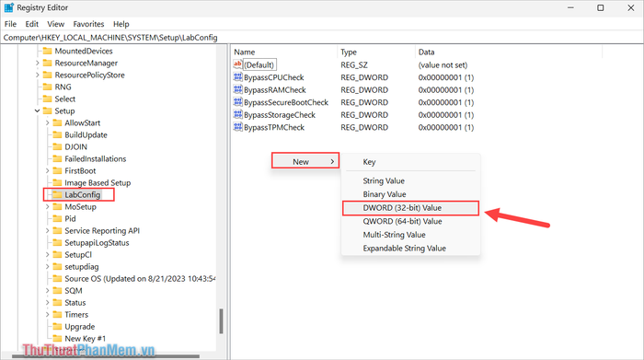Expand the setupdiag tree node
Screen dimensions: 644x360
tap(47, 267)
